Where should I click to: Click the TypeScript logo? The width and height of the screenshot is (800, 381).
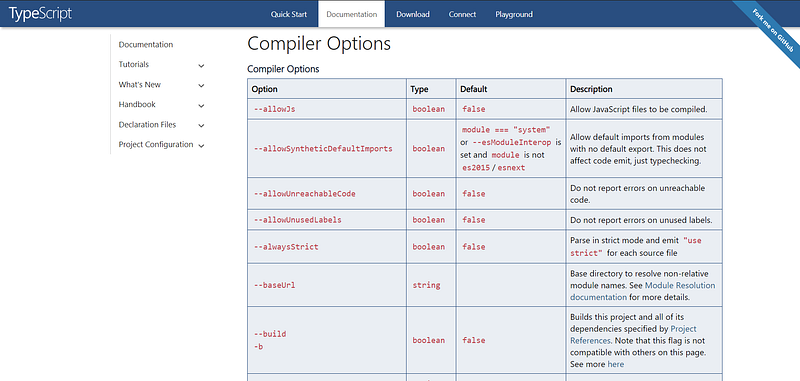point(40,14)
